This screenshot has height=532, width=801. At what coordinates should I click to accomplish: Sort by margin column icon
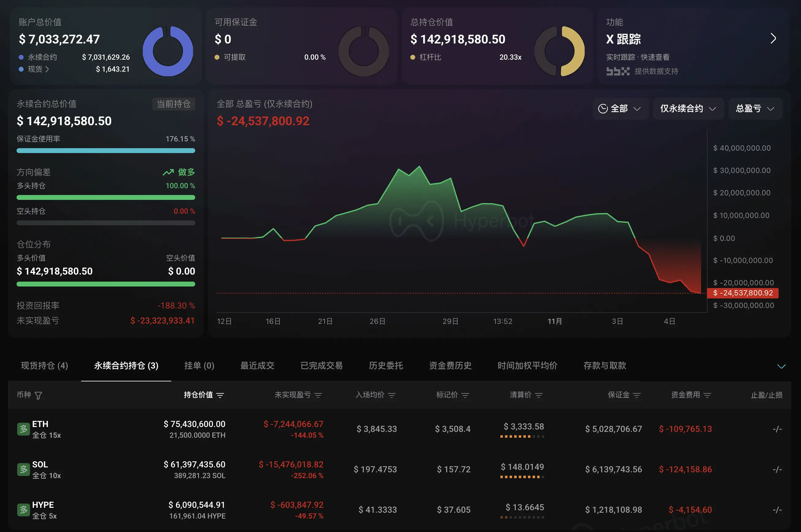pyautogui.click(x=637, y=395)
